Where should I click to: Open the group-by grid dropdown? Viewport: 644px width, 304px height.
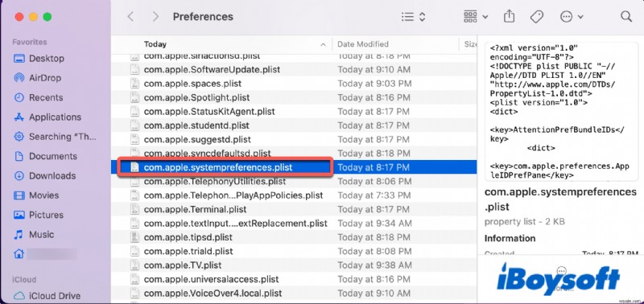click(x=476, y=17)
